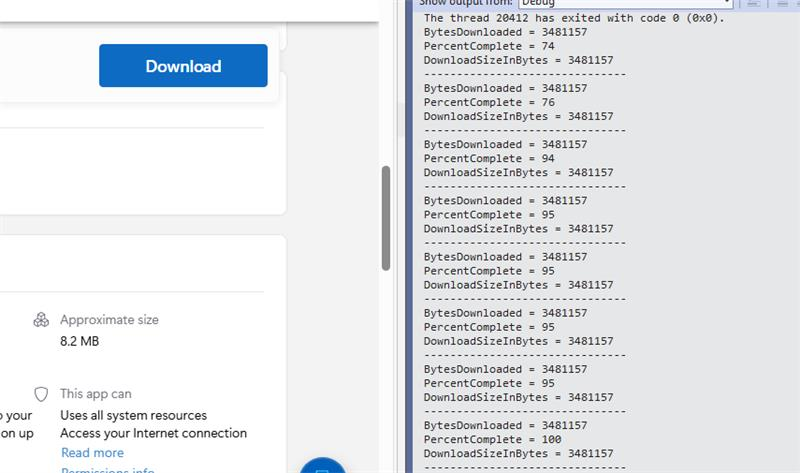Click the Approximate size icon
This screenshot has width=800, height=473.
41,320
